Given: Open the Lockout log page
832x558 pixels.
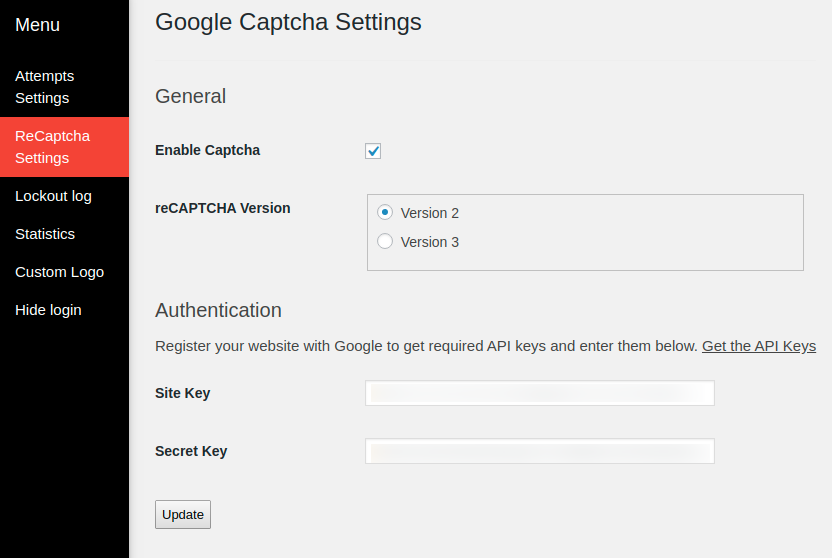Looking at the screenshot, I should pyautogui.click(x=64, y=196).
